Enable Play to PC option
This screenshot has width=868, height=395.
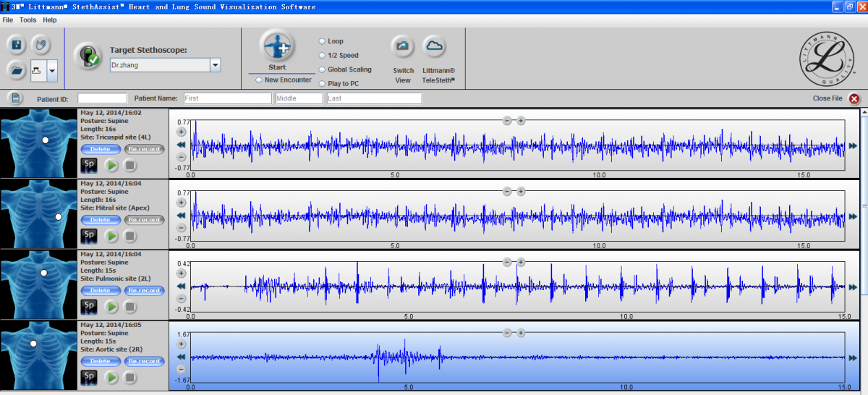[322, 84]
